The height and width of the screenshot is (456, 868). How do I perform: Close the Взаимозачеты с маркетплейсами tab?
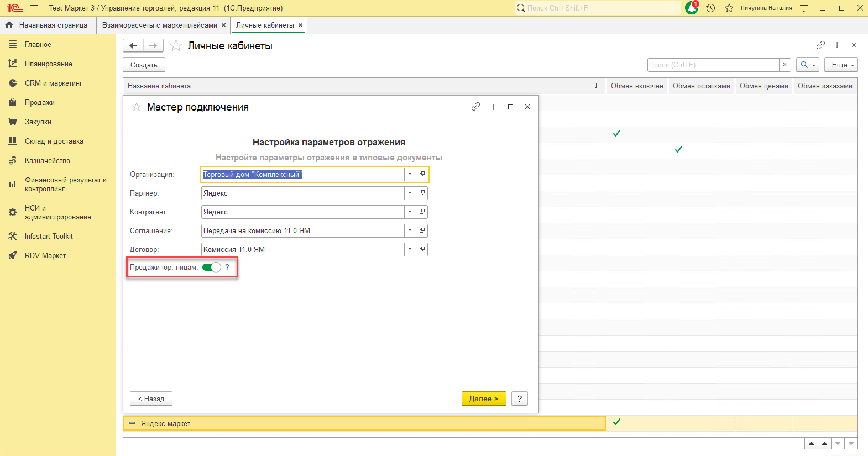(223, 25)
